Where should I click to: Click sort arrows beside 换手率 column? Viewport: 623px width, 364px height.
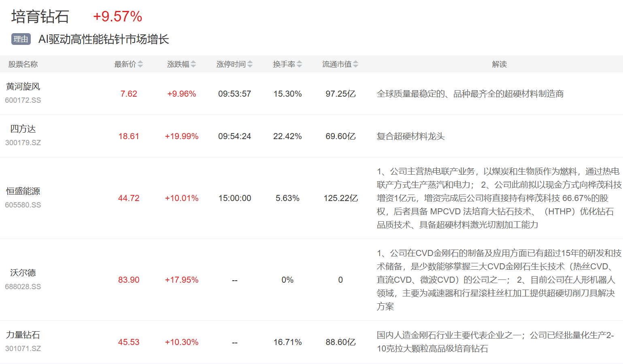[300, 64]
